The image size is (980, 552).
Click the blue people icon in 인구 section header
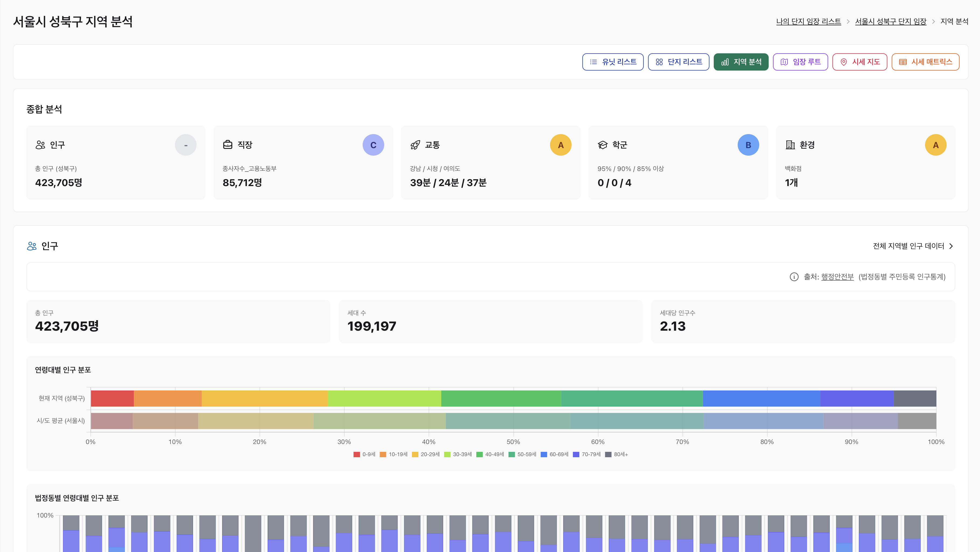[31, 246]
